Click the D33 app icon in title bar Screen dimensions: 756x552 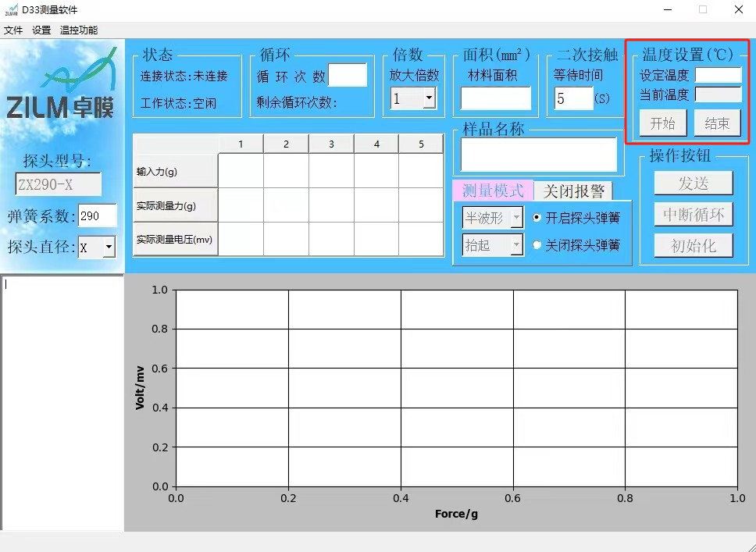coord(11,9)
